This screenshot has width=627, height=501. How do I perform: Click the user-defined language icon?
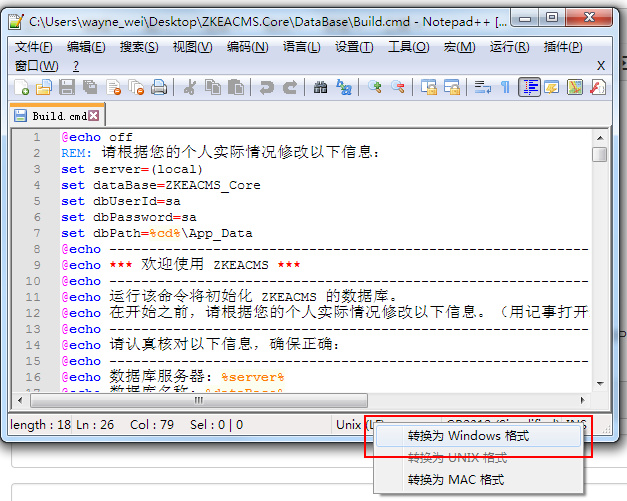(x=552, y=87)
